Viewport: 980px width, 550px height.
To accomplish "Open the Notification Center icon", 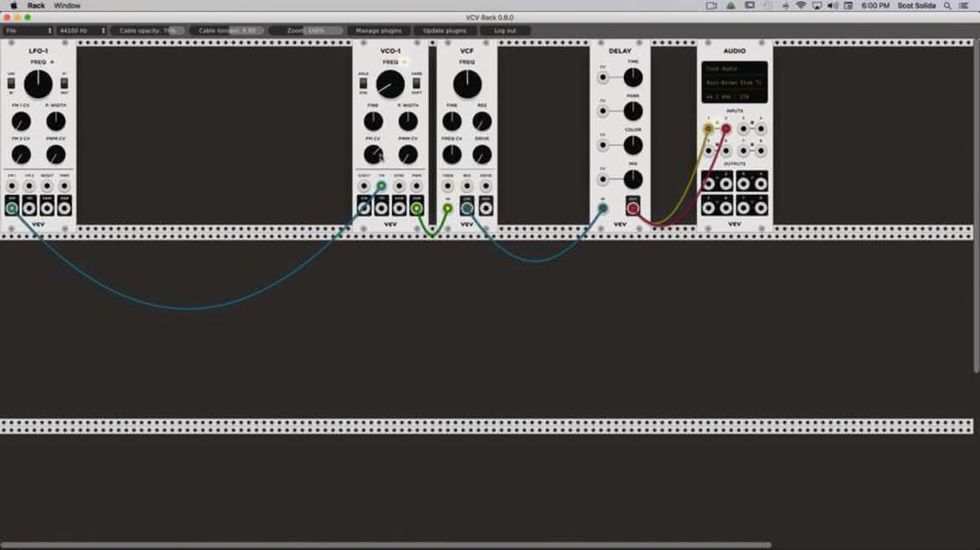I will point(964,6).
